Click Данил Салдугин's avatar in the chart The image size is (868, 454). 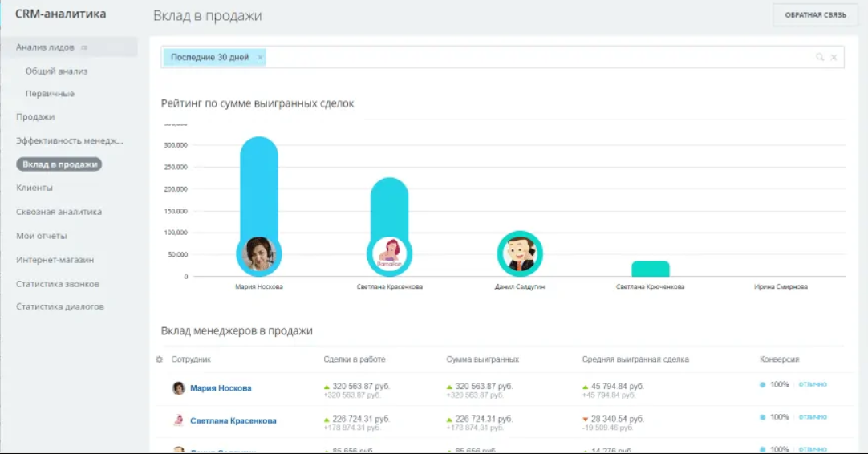coord(520,253)
